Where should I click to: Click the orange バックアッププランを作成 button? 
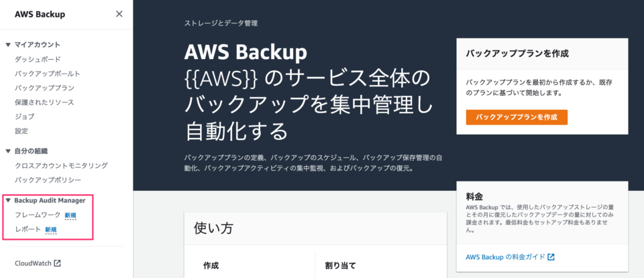[517, 117]
